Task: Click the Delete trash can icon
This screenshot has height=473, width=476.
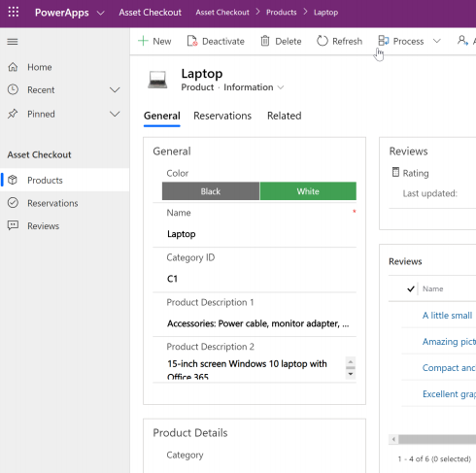Action: pos(265,41)
